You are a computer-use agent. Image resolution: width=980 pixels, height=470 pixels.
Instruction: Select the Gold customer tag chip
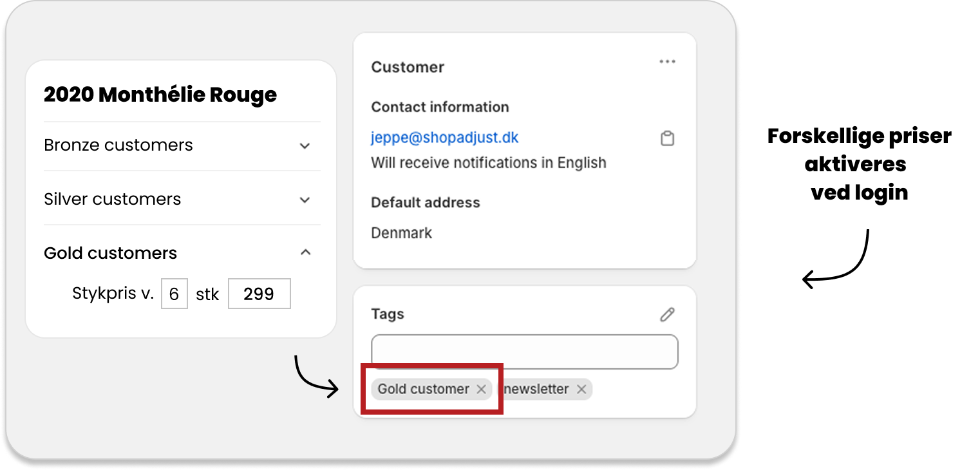point(423,390)
